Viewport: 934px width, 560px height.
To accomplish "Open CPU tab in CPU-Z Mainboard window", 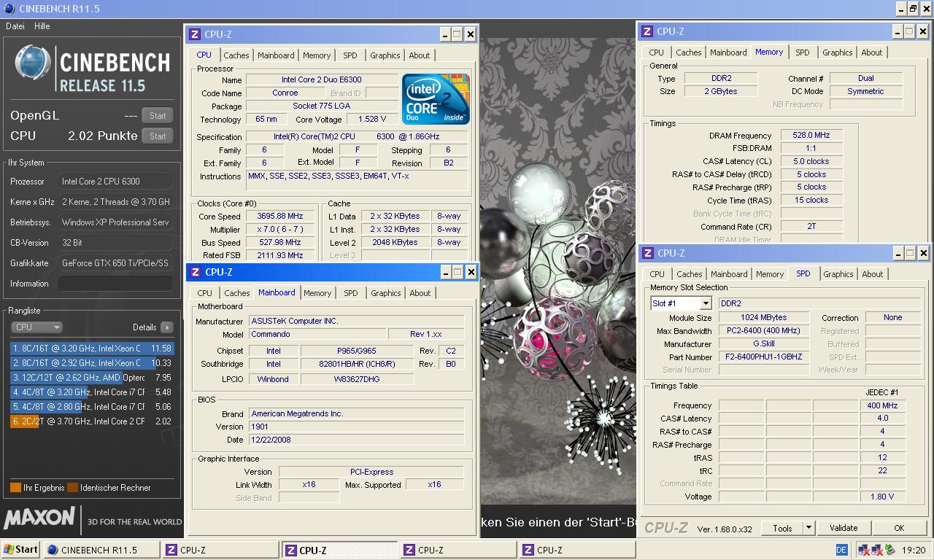I will click(205, 293).
